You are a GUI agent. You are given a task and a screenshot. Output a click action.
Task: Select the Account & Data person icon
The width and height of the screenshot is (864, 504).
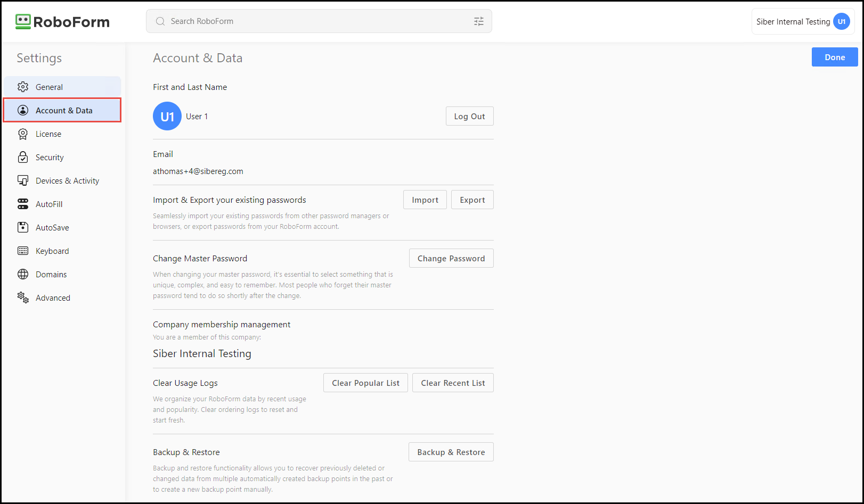pos(23,110)
